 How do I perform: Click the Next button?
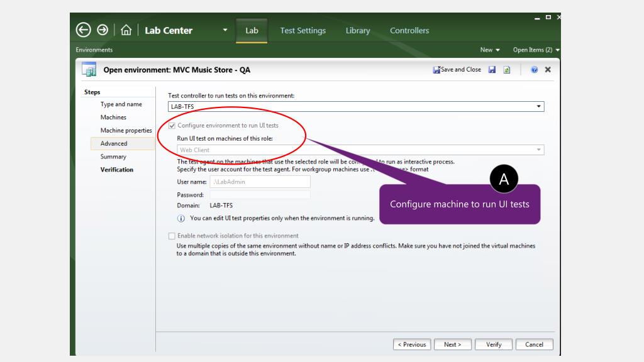pos(452,344)
